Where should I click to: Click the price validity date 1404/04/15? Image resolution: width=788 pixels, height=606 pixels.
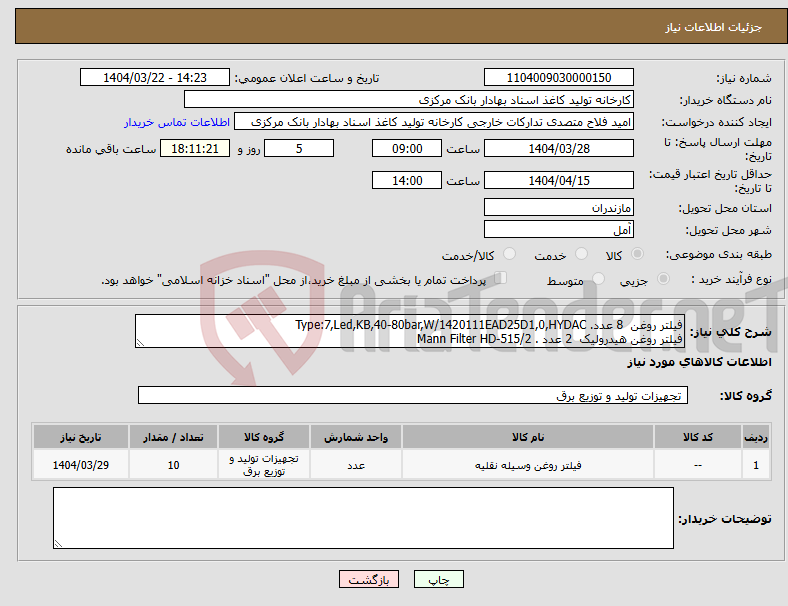click(x=558, y=180)
